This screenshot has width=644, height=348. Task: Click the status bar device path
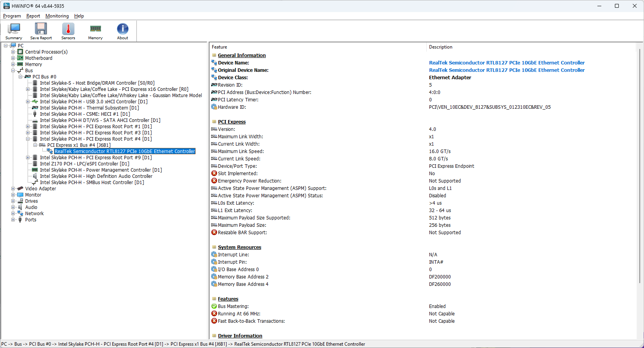[183, 344]
